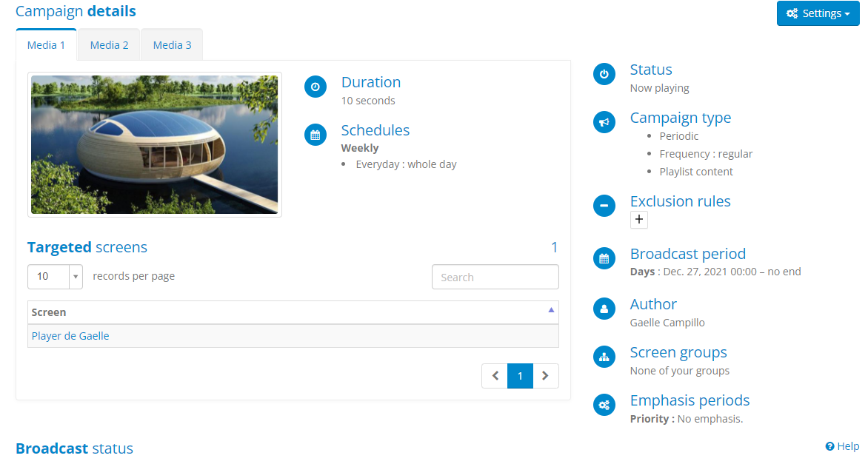This screenshot has height=464, width=868.
Task: Click the Schedules calendar icon
Action: pyautogui.click(x=316, y=135)
